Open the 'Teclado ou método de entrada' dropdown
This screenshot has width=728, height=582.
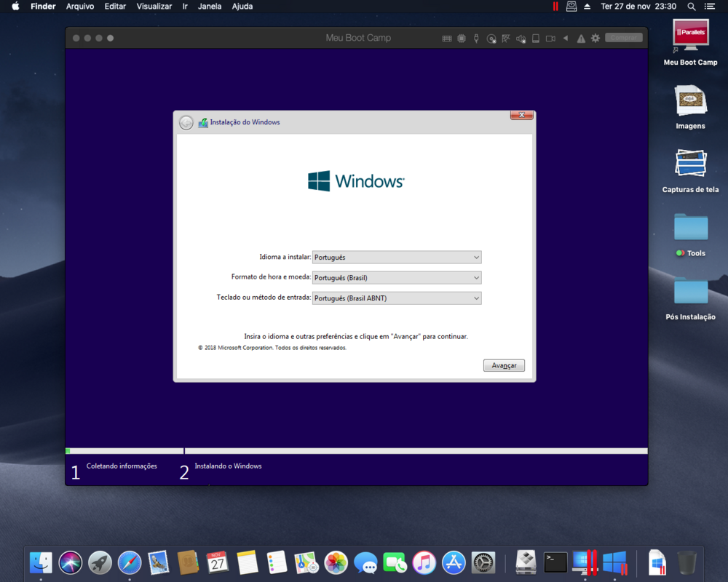pos(397,298)
